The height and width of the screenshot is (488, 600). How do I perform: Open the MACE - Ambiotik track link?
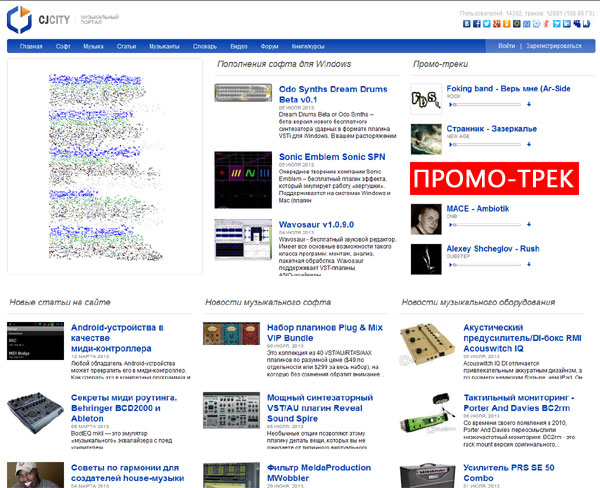[x=478, y=209]
